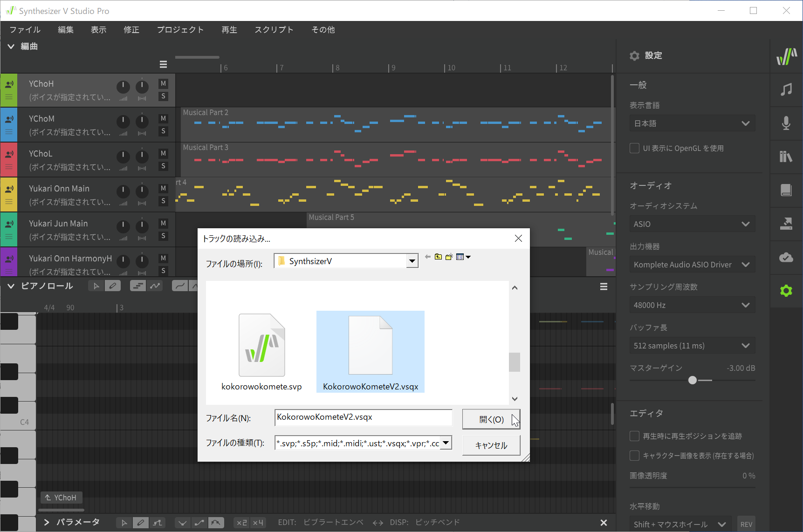Expand the パラメータ panel
This screenshot has width=803, height=532.
46,522
